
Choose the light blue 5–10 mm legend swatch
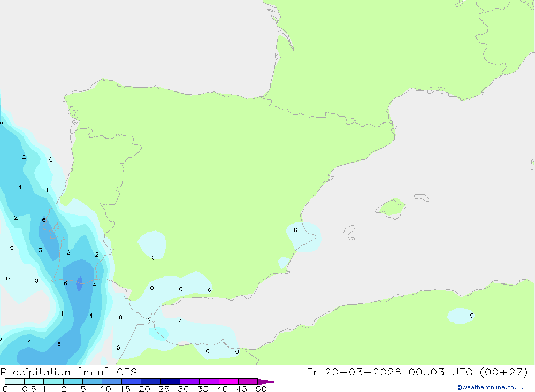pos(93,381)
